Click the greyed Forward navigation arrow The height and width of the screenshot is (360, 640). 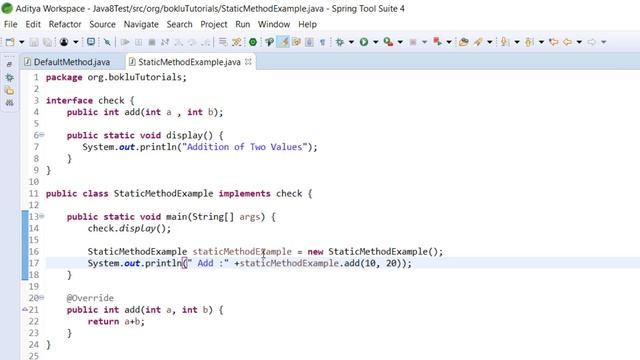point(592,42)
